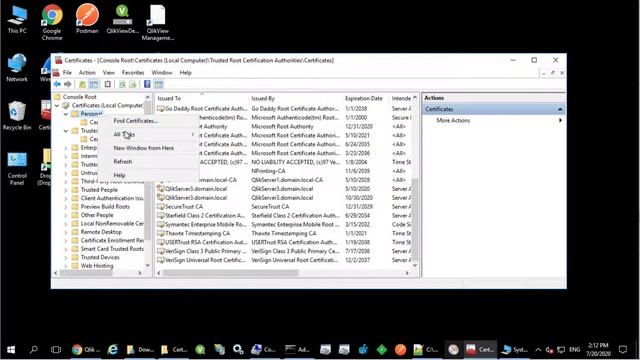Sort by the Issued By column header

[x=296, y=98]
